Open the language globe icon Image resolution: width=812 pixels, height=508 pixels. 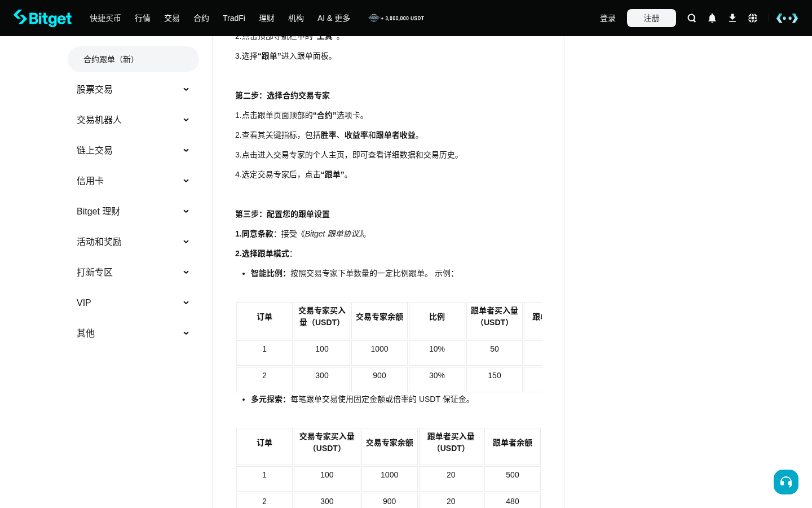click(x=753, y=18)
